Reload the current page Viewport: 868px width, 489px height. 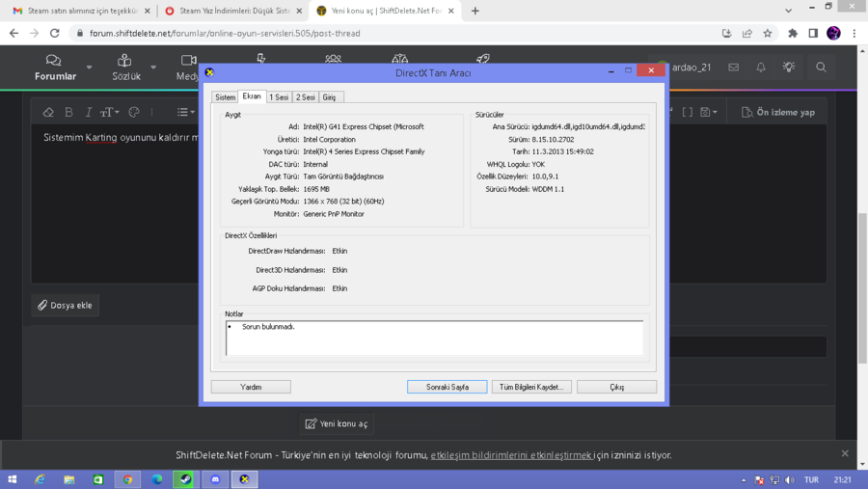click(x=54, y=33)
